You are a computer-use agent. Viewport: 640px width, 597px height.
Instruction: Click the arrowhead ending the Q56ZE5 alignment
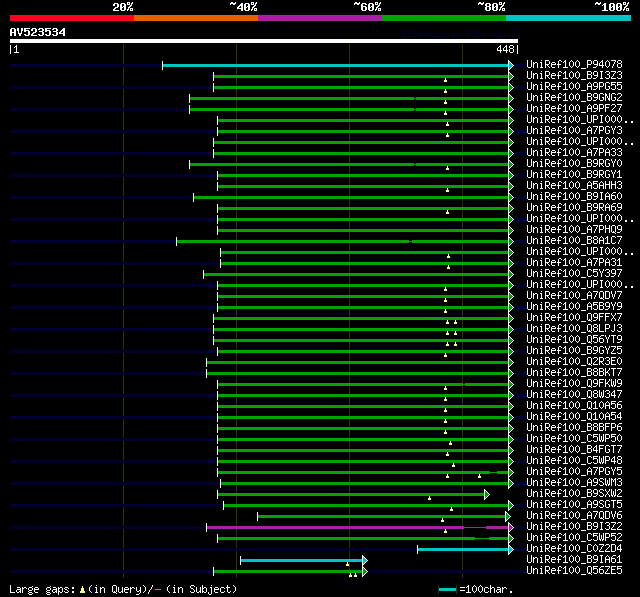[x=365, y=571]
